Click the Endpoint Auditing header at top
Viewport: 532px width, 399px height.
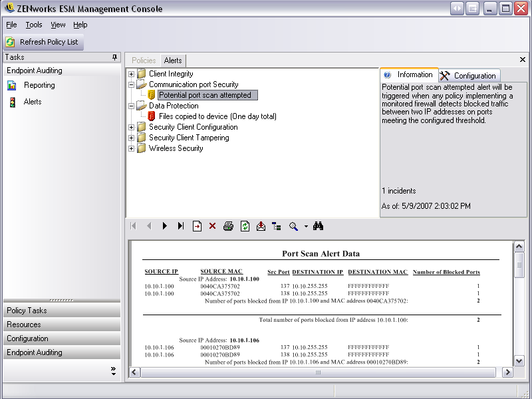click(x=62, y=70)
